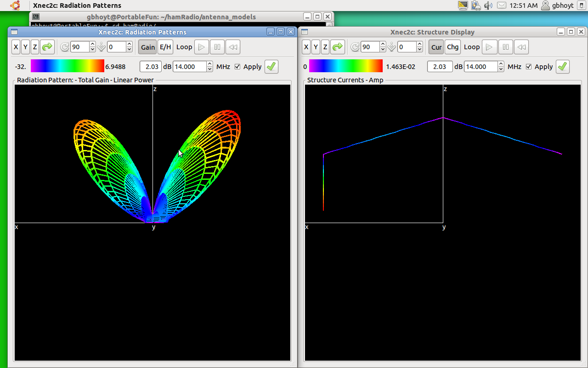Step frequency down in Structure Display
588x368 pixels.
(501, 69)
